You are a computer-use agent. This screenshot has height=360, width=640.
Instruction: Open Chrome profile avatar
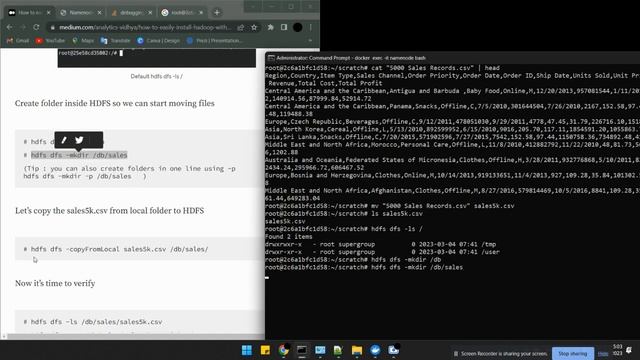[x=298, y=27]
